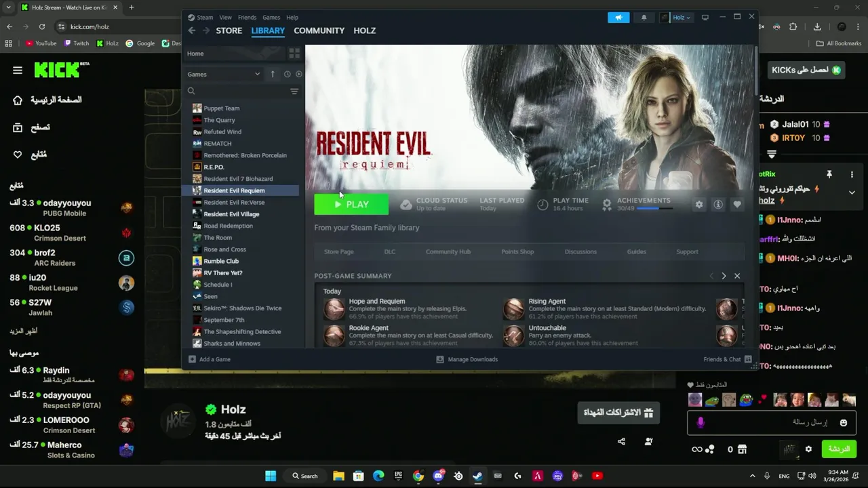Open the Steam menu
Image resolution: width=868 pixels, height=488 pixels.
[x=205, y=18]
